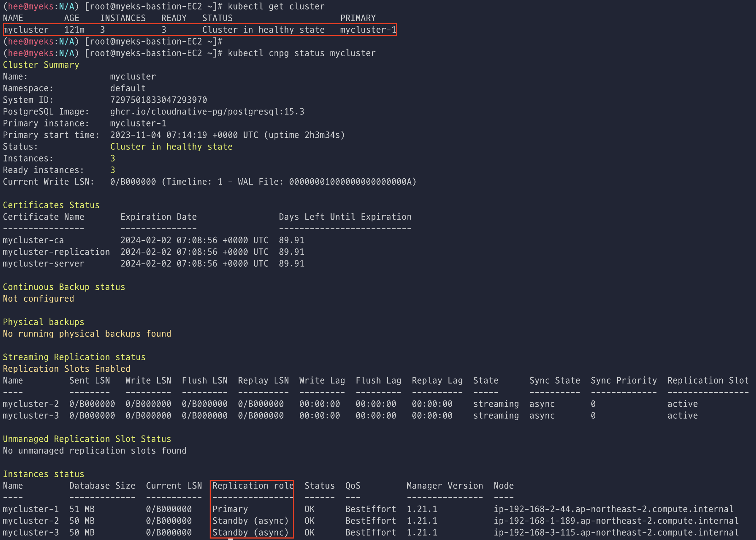Viewport: 756px width, 540px height.
Task: Click the PostgreSQL image name ghcr.io/cloudnative-pg/postgresql:15.3
Action: (207, 112)
